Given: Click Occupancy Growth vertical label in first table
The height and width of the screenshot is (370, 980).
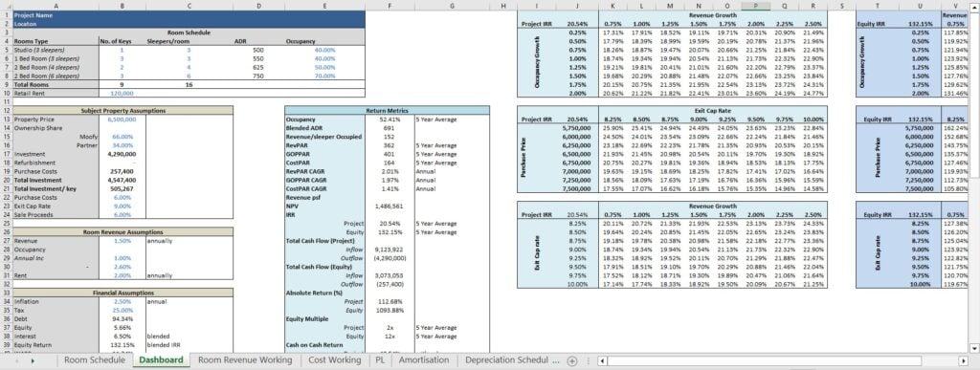Looking at the screenshot, I should click(x=537, y=62).
